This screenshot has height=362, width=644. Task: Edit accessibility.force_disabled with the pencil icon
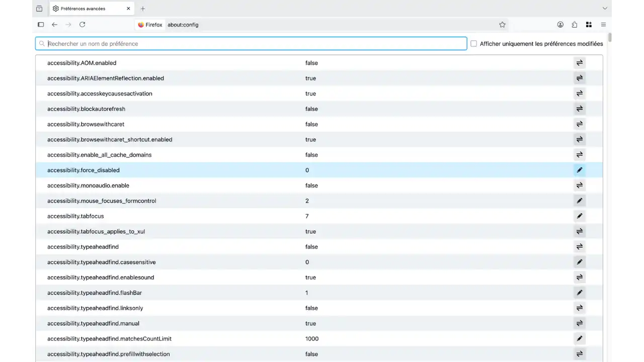coord(579,170)
